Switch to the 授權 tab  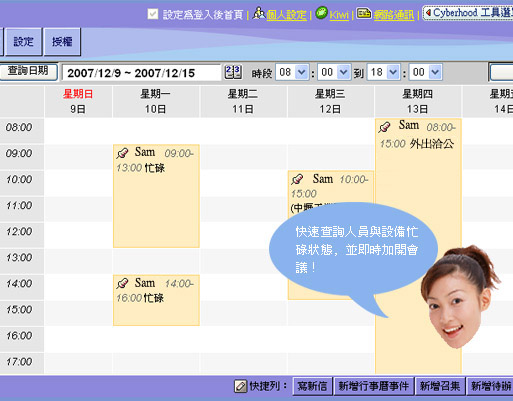[62, 42]
